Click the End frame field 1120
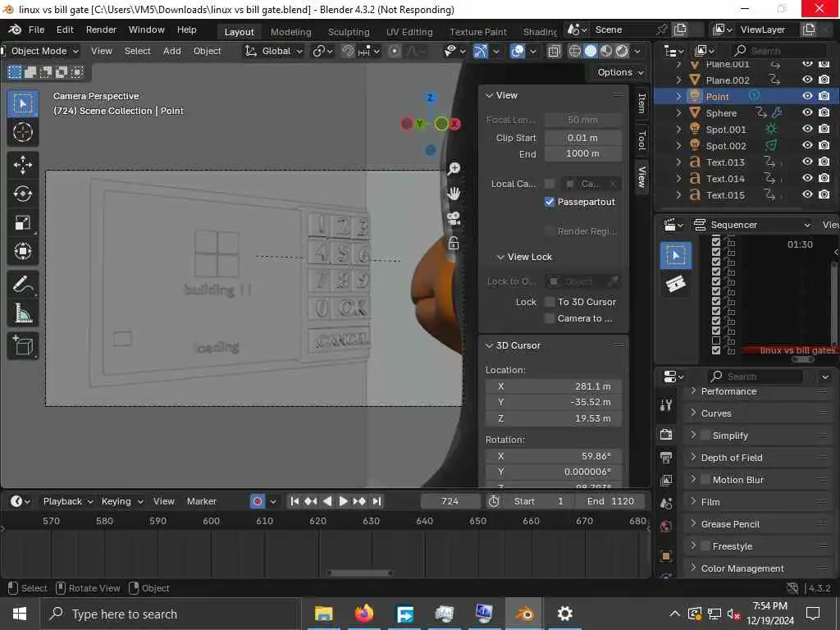 609,501
